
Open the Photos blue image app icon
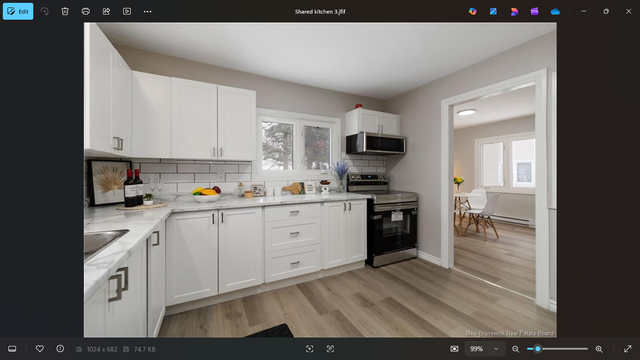tap(493, 11)
